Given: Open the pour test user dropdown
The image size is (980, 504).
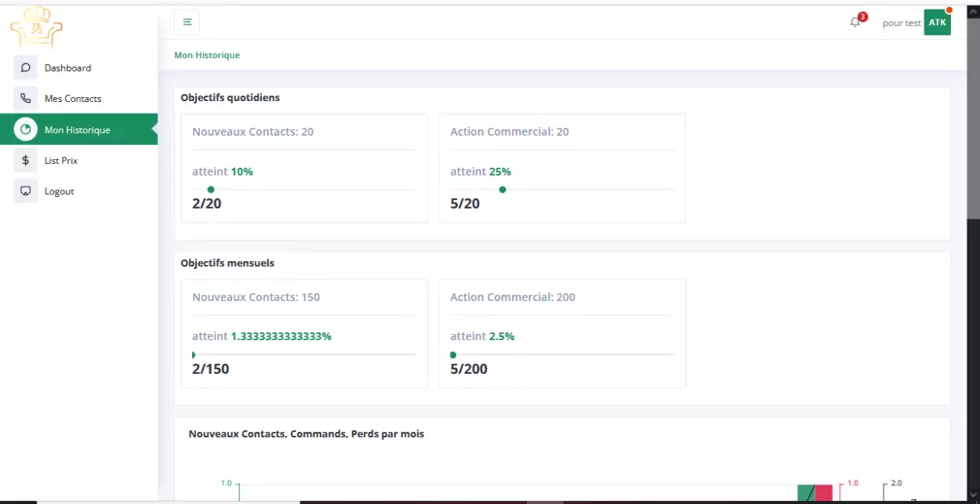Looking at the screenshot, I should pos(900,23).
